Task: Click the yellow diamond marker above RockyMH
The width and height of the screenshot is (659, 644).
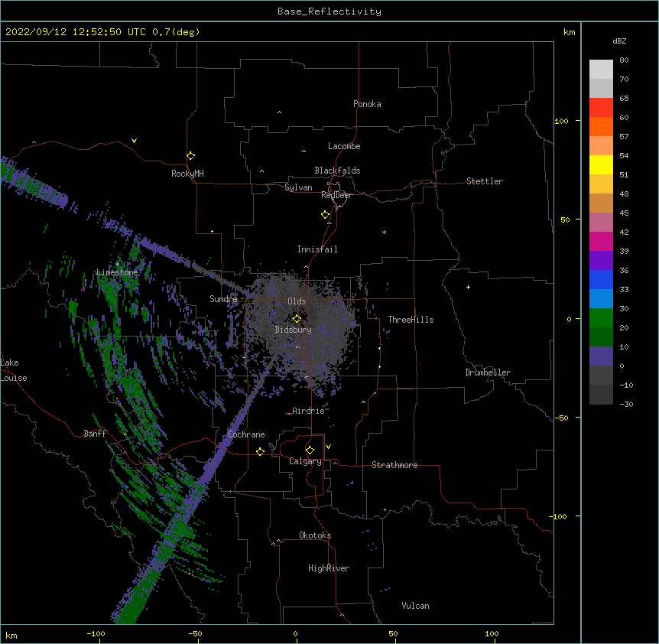Action: pos(191,156)
